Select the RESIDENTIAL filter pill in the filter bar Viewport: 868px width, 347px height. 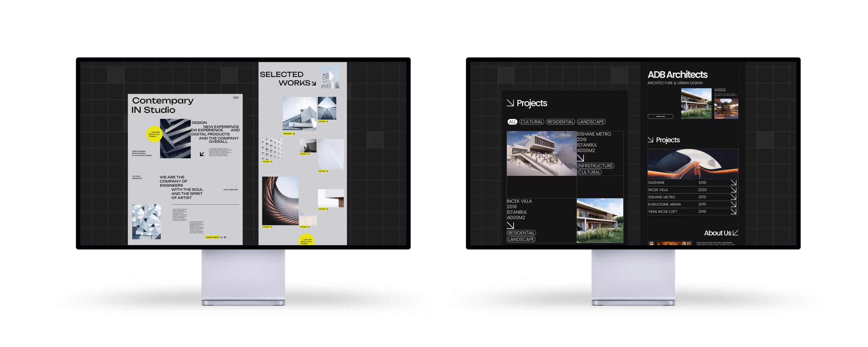point(560,122)
